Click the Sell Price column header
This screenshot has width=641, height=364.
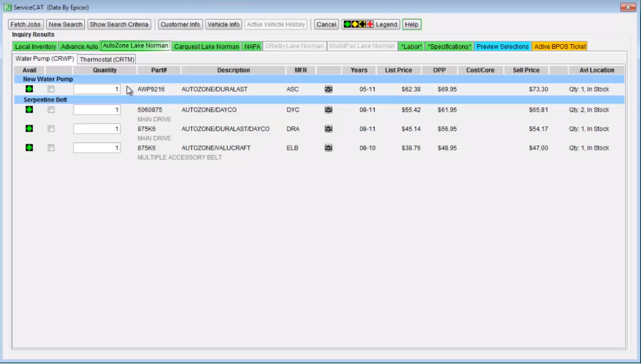[x=526, y=70]
